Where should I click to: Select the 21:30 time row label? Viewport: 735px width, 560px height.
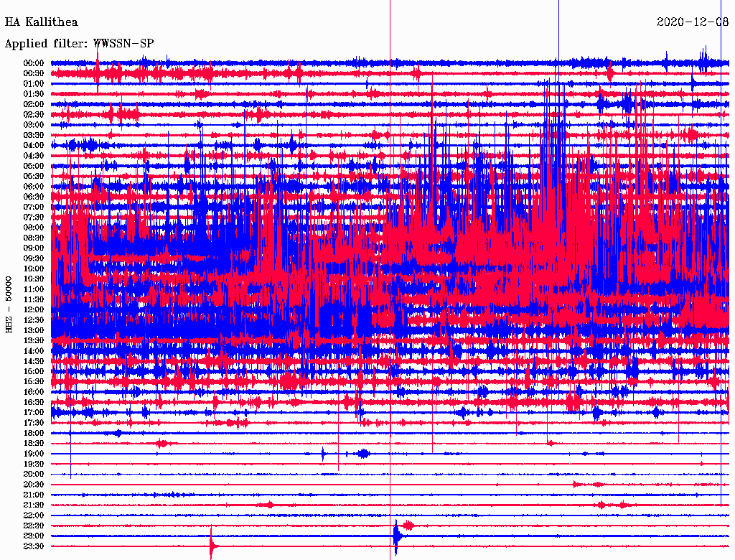(x=34, y=505)
